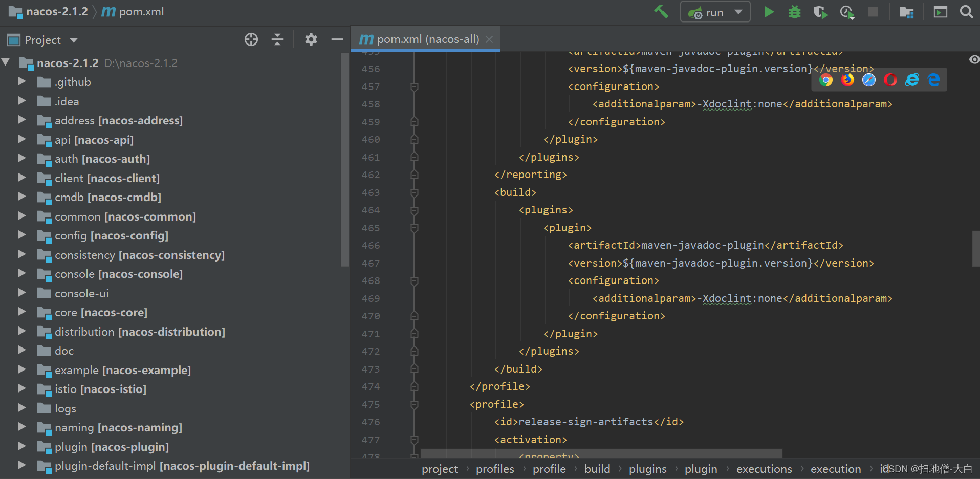This screenshot has height=479, width=980.
Task: Select the doc folder
Action: (x=64, y=351)
